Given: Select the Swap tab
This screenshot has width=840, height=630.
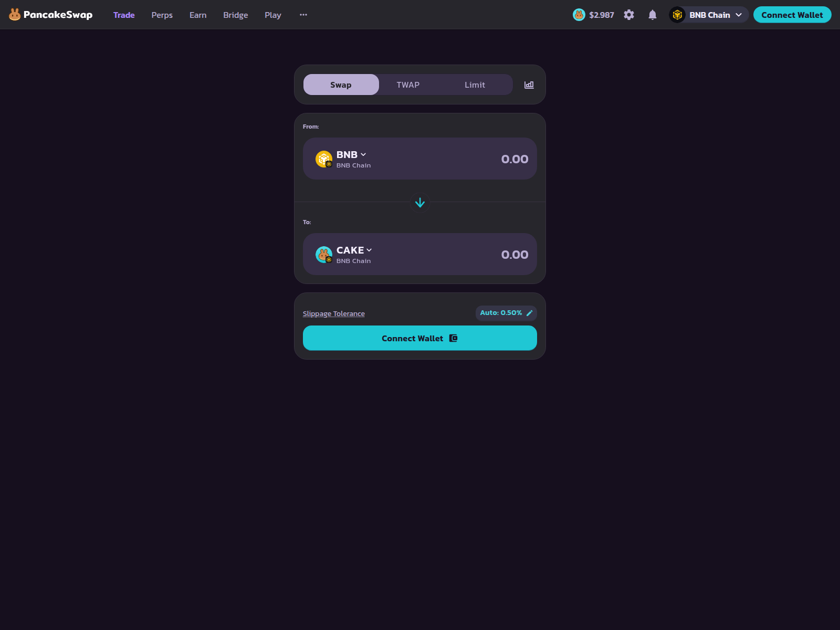Looking at the screenshot, I should point(341,85).
